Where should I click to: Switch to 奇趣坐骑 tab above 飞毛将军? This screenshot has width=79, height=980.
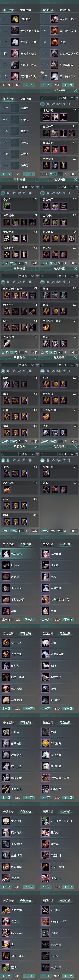click(25, 9)
